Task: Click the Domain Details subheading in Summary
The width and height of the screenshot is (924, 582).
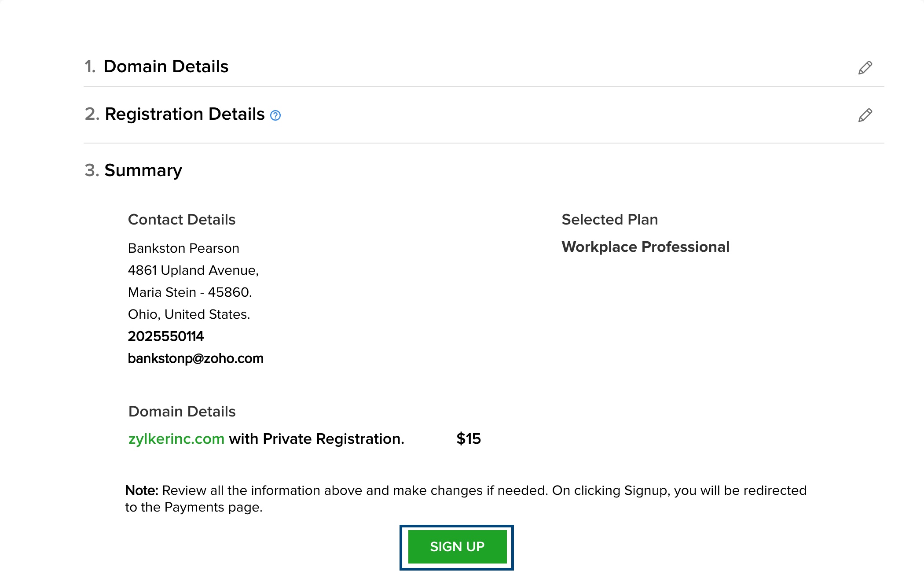Action: tap(182, 412)
